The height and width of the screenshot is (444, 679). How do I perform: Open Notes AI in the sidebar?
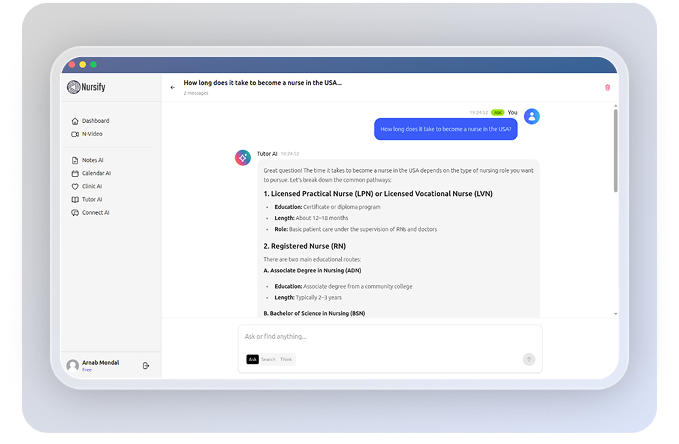[x=92, y=160]
